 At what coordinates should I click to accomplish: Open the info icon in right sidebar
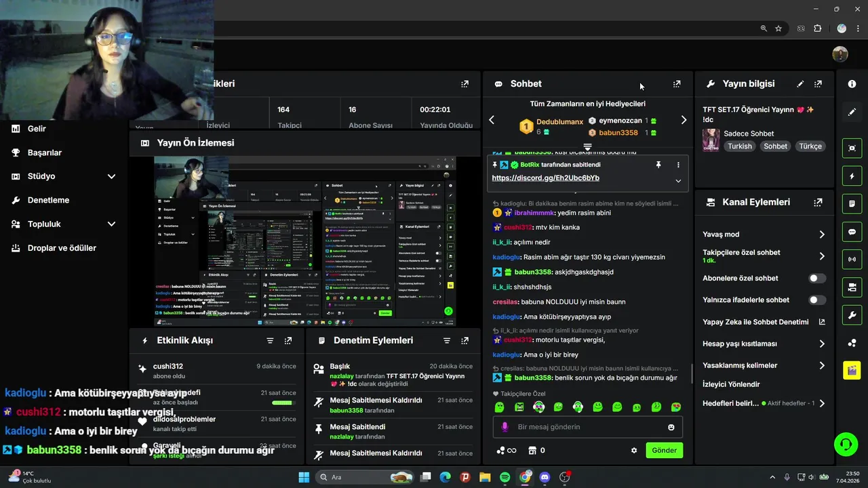coord(852,84)
